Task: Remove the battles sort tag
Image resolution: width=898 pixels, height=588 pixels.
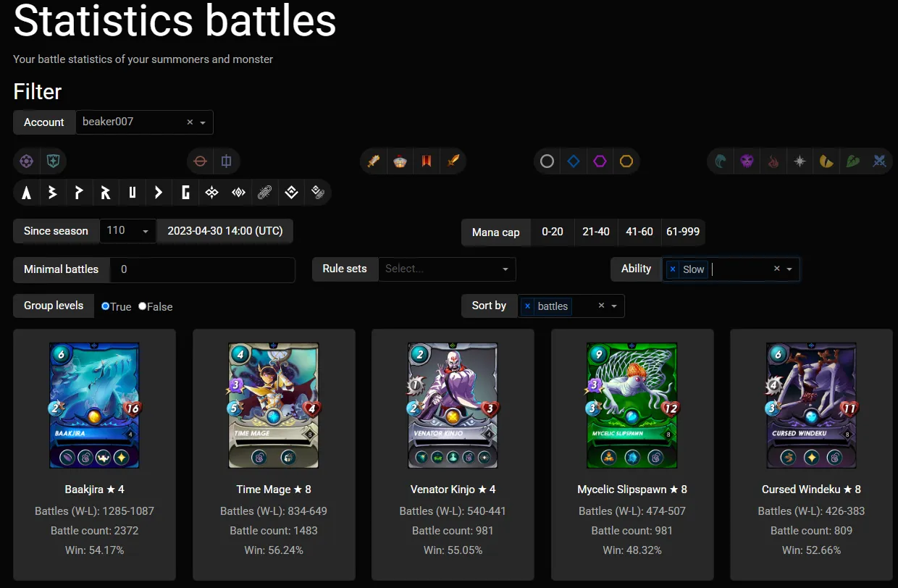Action: point(527,306)
